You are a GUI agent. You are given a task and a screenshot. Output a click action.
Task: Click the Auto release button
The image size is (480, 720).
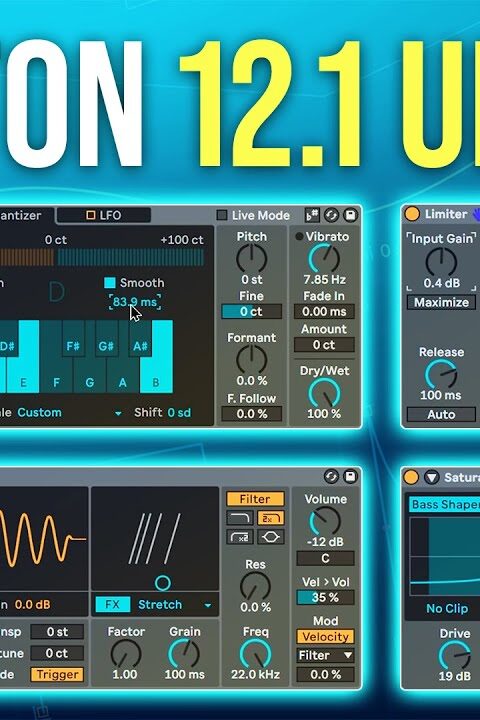tap(441, 414)
